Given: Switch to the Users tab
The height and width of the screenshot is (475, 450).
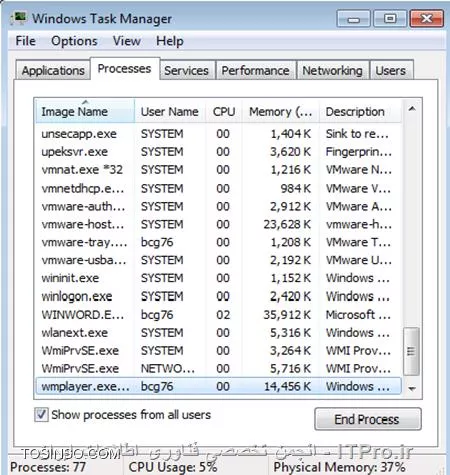Looking at the screenshot, I should [391, 70].
